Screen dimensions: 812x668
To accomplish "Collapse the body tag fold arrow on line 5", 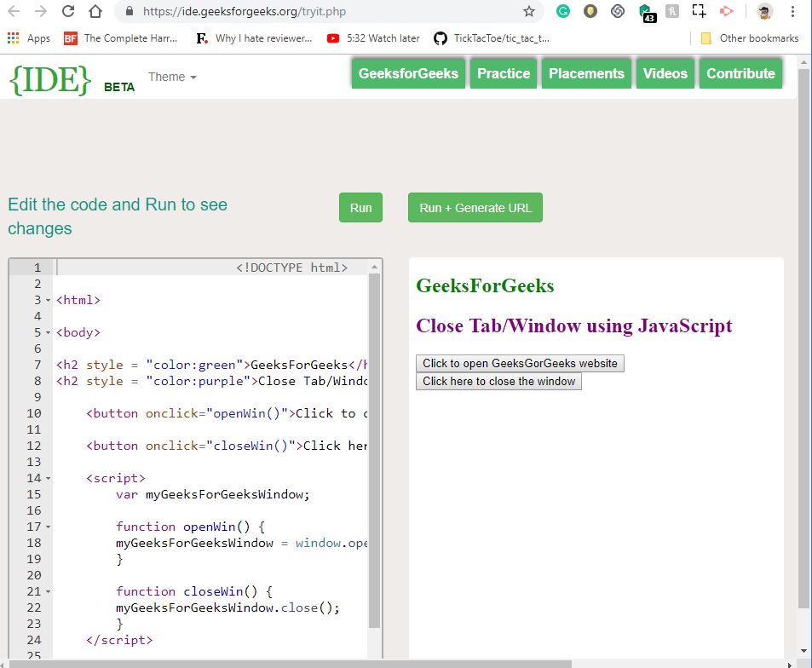I will coord(49,332).
